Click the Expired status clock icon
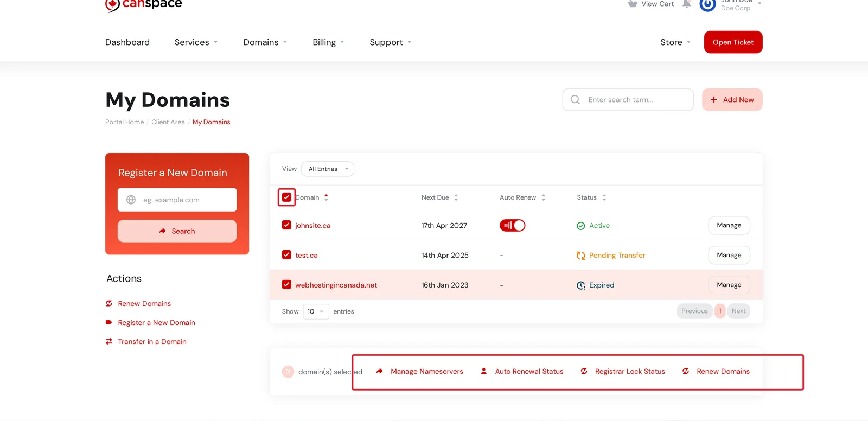 pyautogui.click(x=581, y=285)
